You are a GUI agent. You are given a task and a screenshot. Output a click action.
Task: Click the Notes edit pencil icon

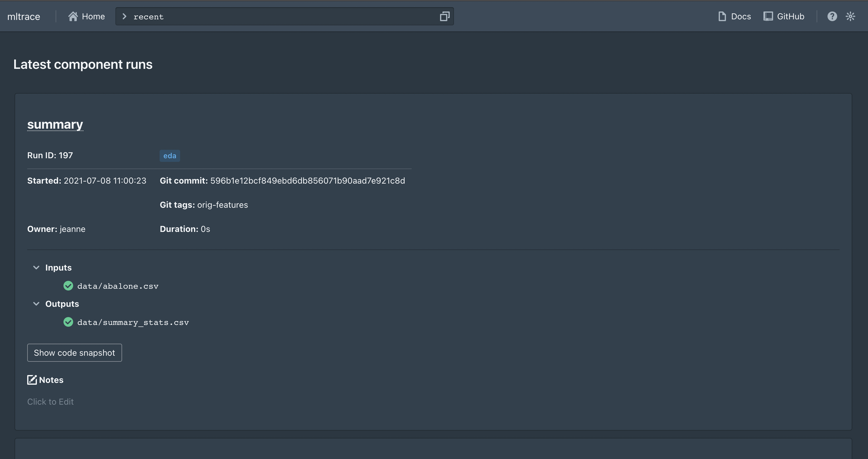(32, 380)
